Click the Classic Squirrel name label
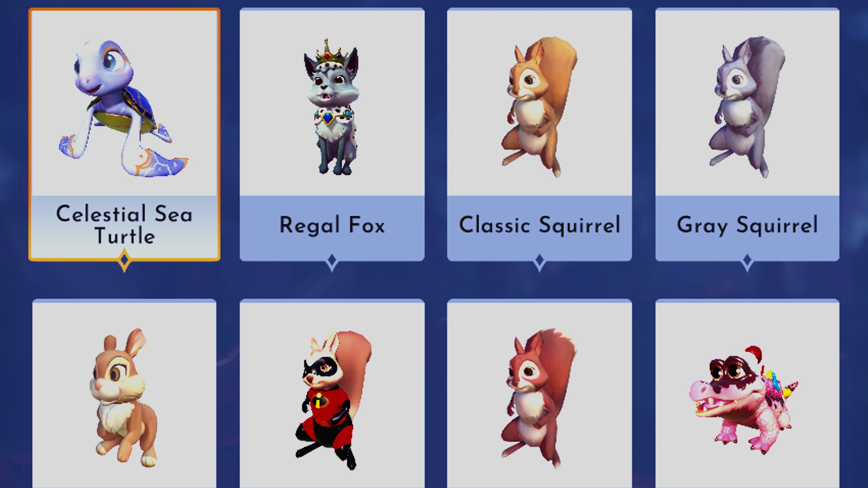This screenshot has width=868, height=488. pos(539,225)
